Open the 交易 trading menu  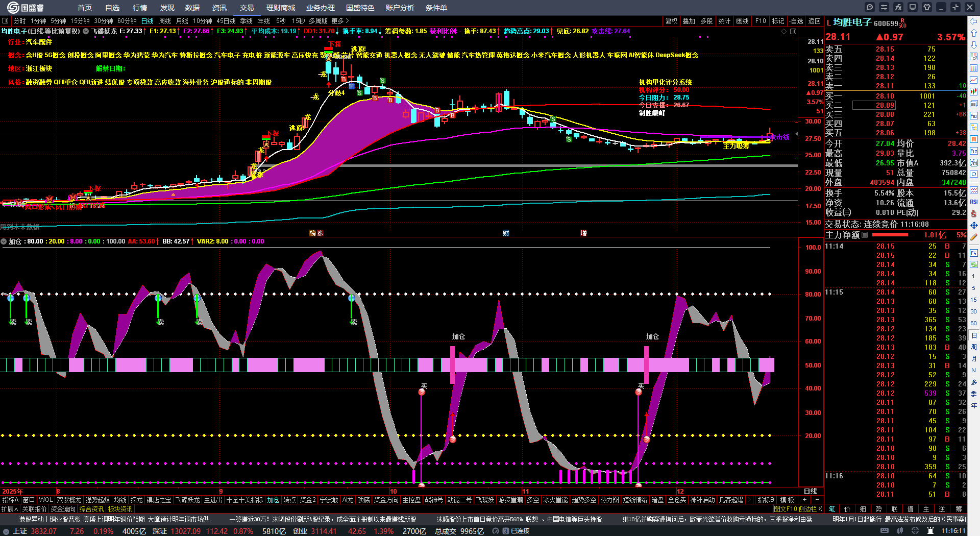pyautogui.click(x=247, y=8)
